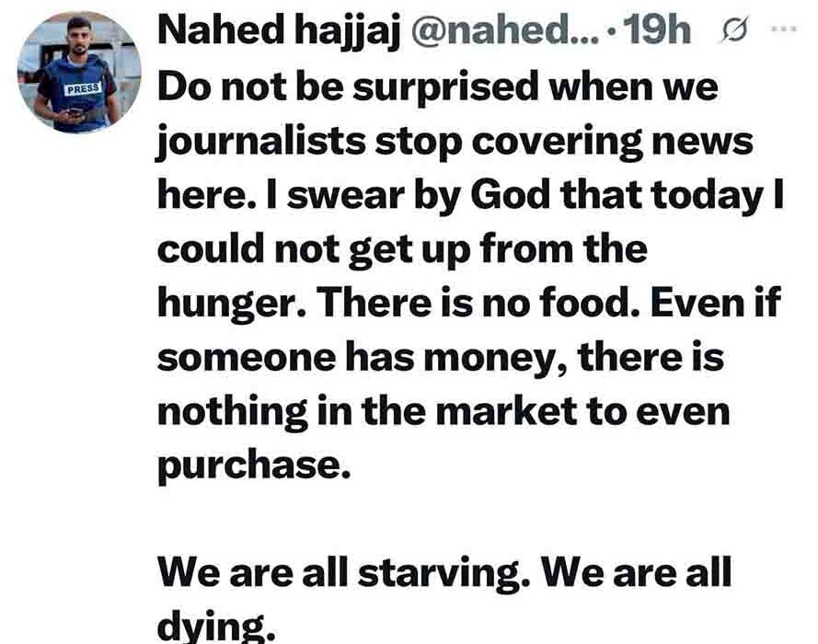818x644 pixels.
Task: Open the Grok slashed-circle icon beside the timestamp
Action: click(734, 30)
